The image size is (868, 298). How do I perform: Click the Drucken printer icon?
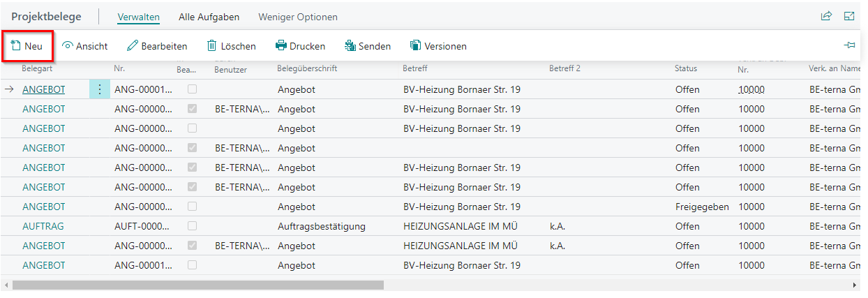281,46
